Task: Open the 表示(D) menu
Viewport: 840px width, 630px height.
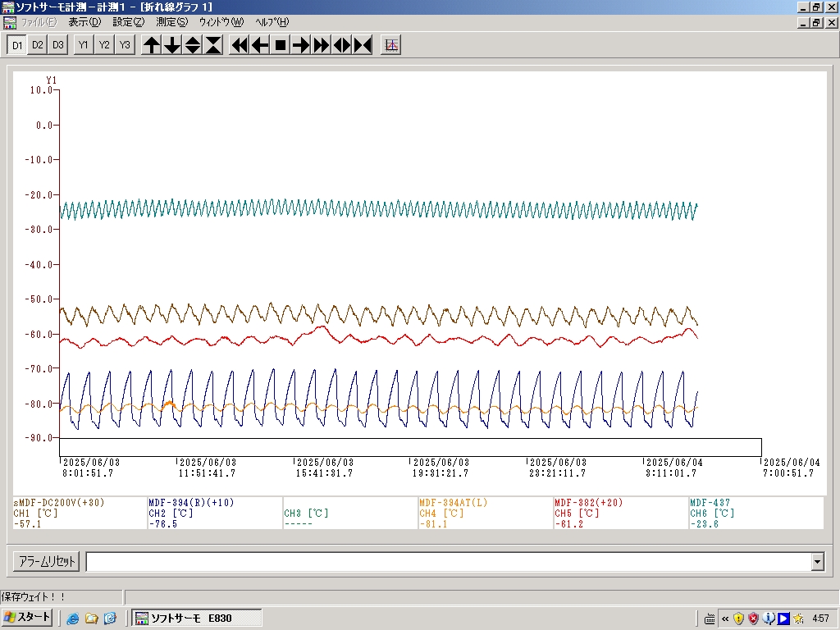Action: coord(84,22)
